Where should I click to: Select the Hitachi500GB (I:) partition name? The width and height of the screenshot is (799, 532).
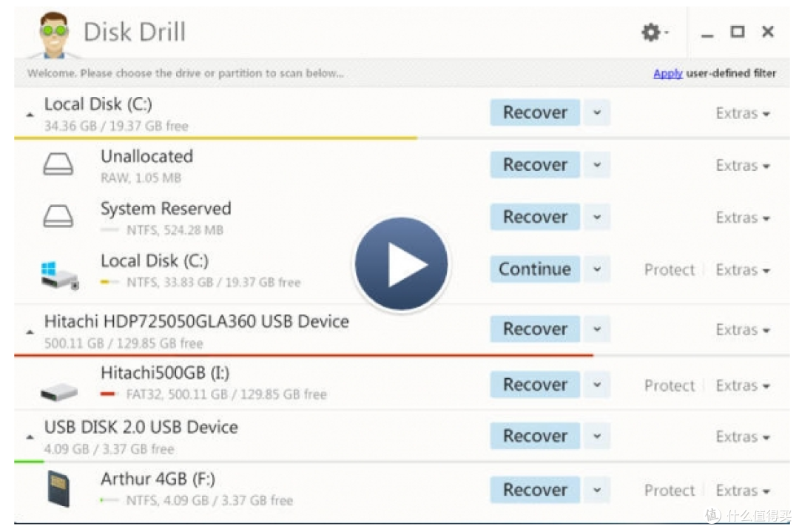pos(165,373)
